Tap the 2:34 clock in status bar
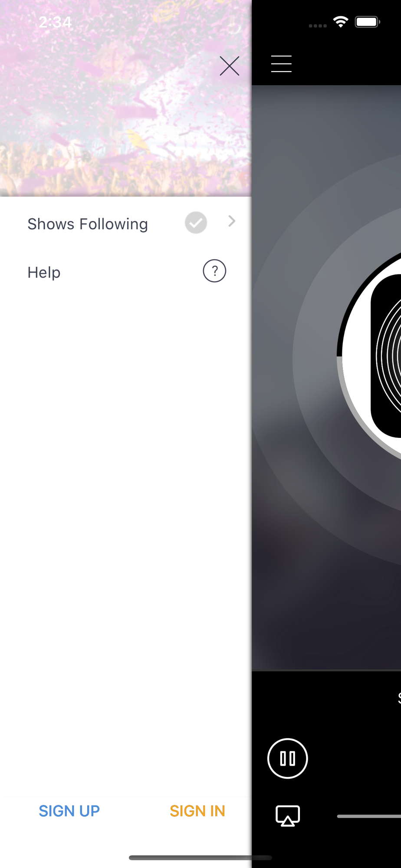This screenshot has height=868, width=401. coord(55,22)
